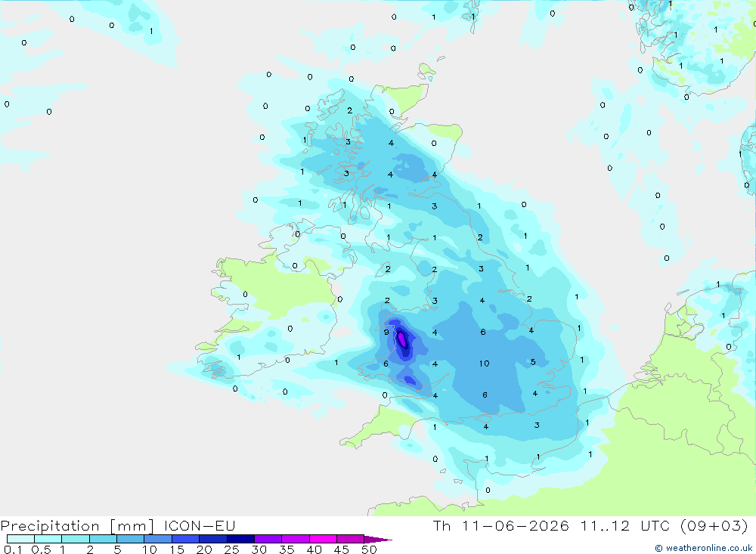Screen dimensions: 756x554
Task: Click the date 'Th 11-06-2026' text
Action: click(x=500, y=525)
